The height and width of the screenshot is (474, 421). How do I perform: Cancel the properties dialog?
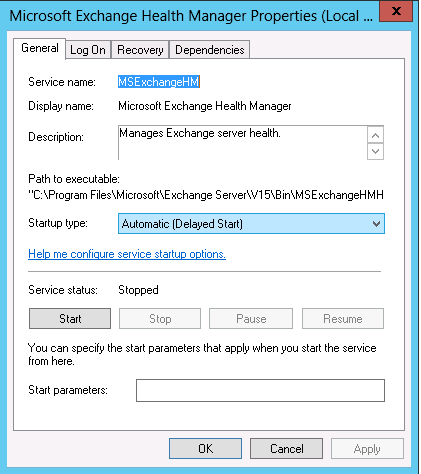tap(287, 449)
